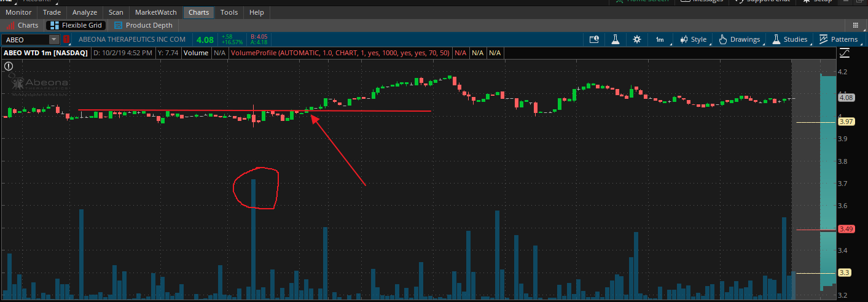Click the chart scale icon above price axis

[x=845, y=53]
